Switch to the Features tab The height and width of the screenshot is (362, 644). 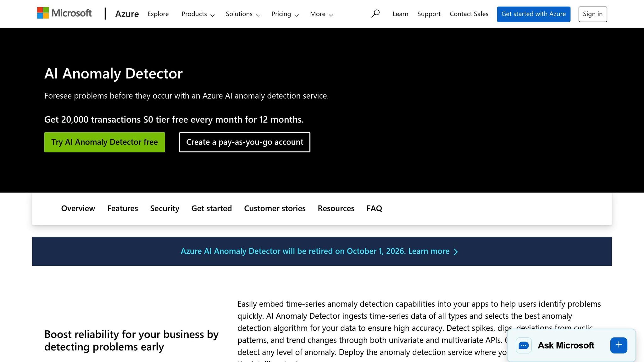(x=122, y=208)
